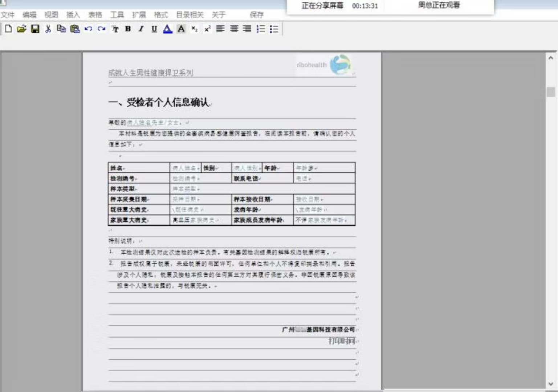Click the open folder icon

(21, 29)
